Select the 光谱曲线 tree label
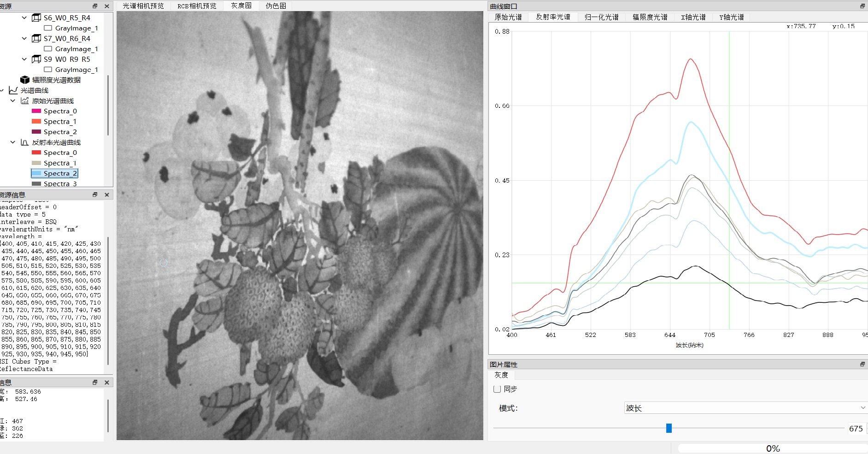 [35, 90]
